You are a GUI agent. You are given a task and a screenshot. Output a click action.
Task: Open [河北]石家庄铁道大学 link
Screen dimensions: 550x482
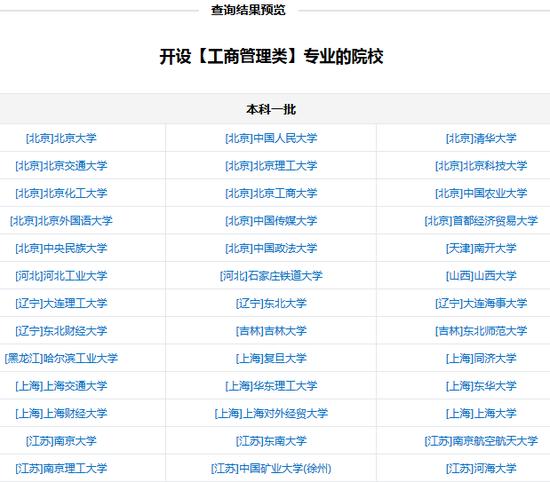[x=271, y=276]
